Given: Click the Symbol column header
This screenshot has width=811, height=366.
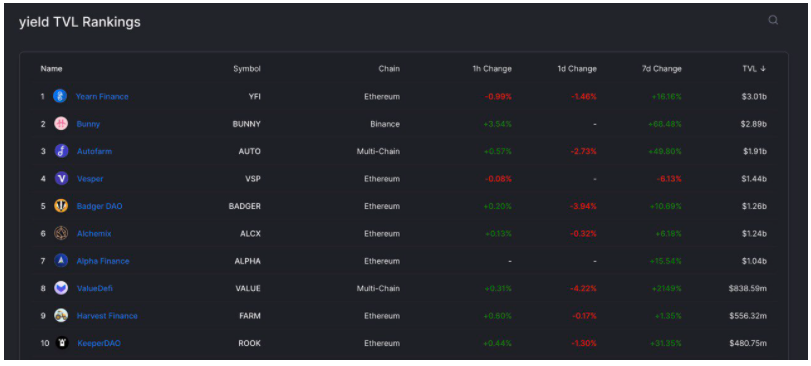Looking at the screenshot, I should (x=247, y=69).
